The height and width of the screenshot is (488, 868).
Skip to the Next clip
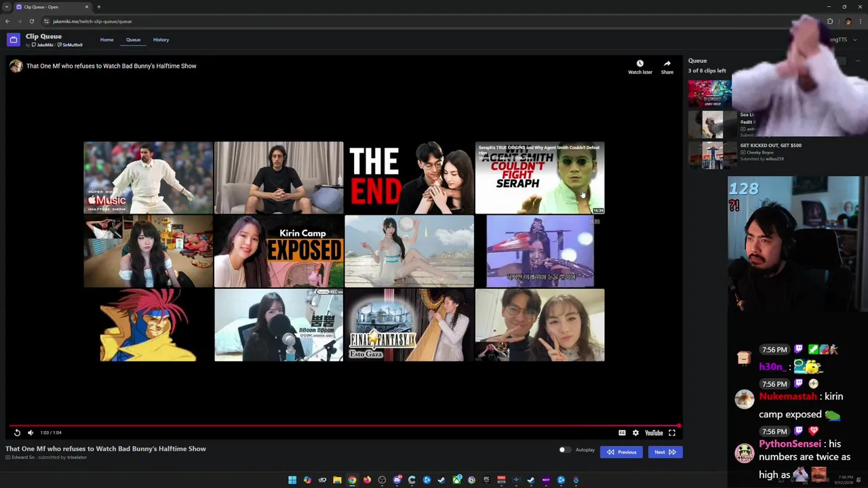[665, 452]
